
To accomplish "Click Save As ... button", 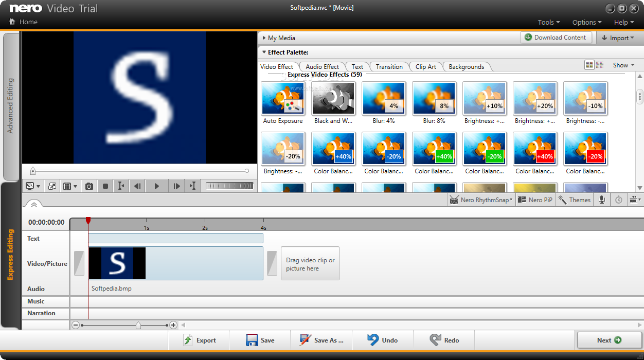I will tap(321, 340).
